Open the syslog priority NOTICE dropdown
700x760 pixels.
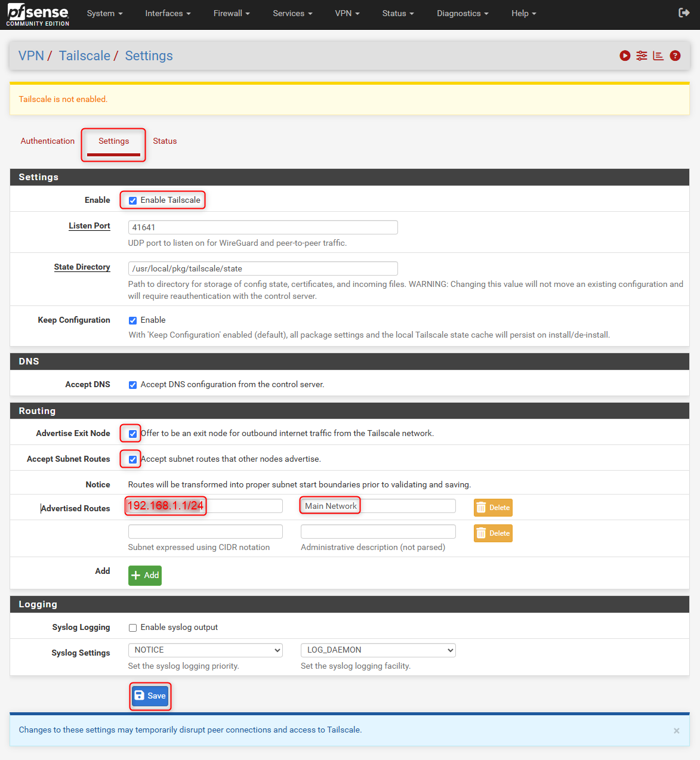click(x=205, y=650)
